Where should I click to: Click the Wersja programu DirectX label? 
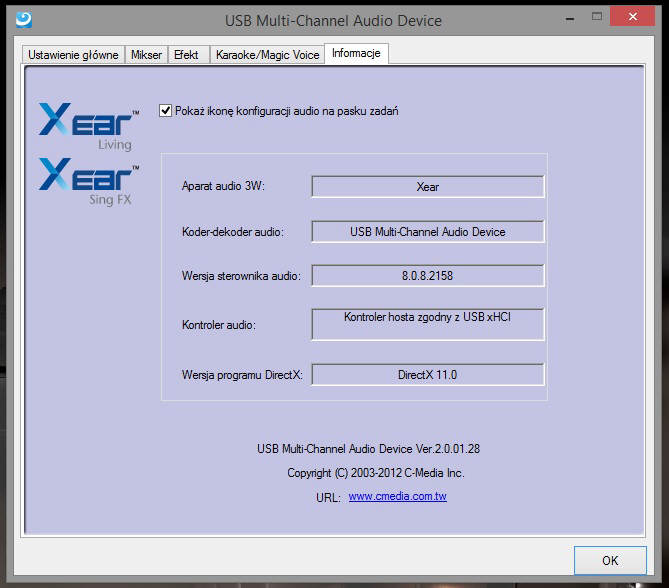tap(242, 375)
